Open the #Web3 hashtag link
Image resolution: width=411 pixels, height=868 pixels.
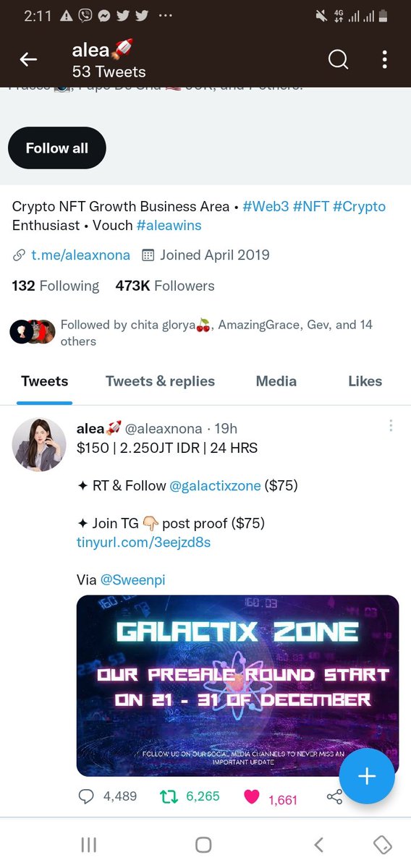click(266, 207)
